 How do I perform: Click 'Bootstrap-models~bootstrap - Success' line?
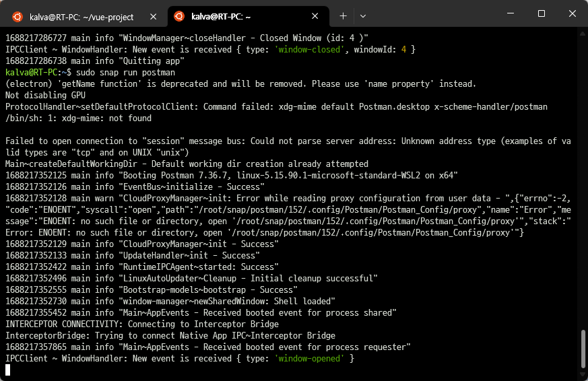pos(152,289)
